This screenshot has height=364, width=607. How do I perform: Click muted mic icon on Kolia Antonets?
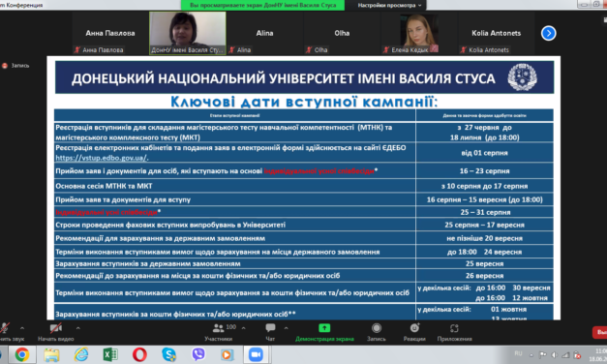coord(464,49)
